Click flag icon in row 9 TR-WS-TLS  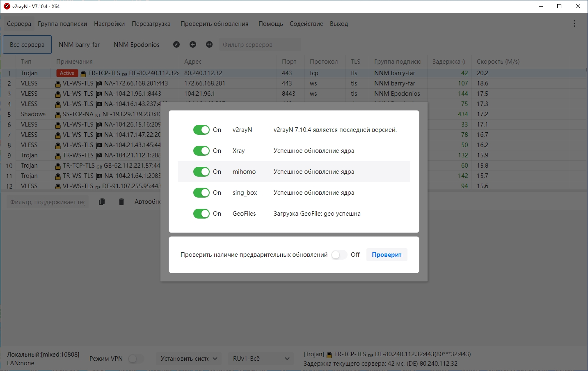pyautogui.click(x=99, y=156)
